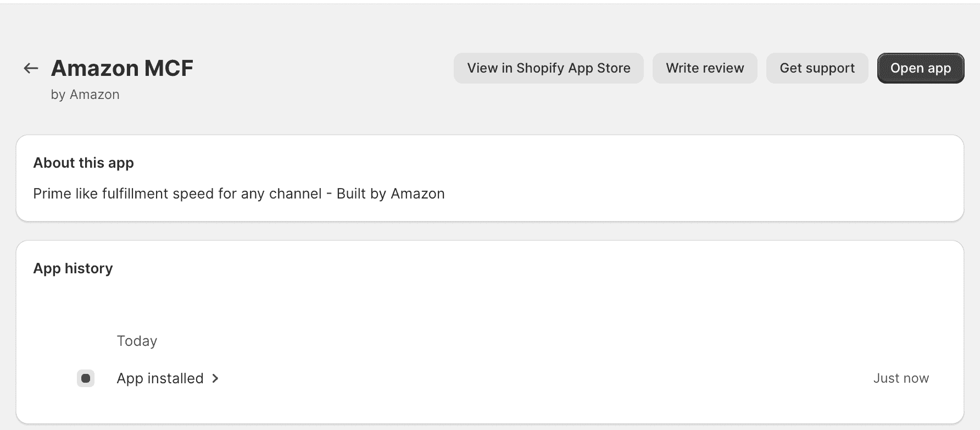Click the App history heading

pos(73,268)
